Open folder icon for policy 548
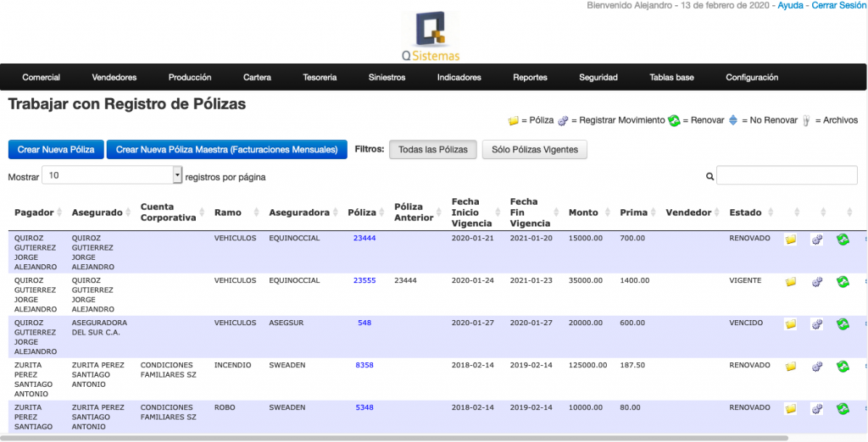The height and width of the screenshot is (442, 868). tap(791, 323)
